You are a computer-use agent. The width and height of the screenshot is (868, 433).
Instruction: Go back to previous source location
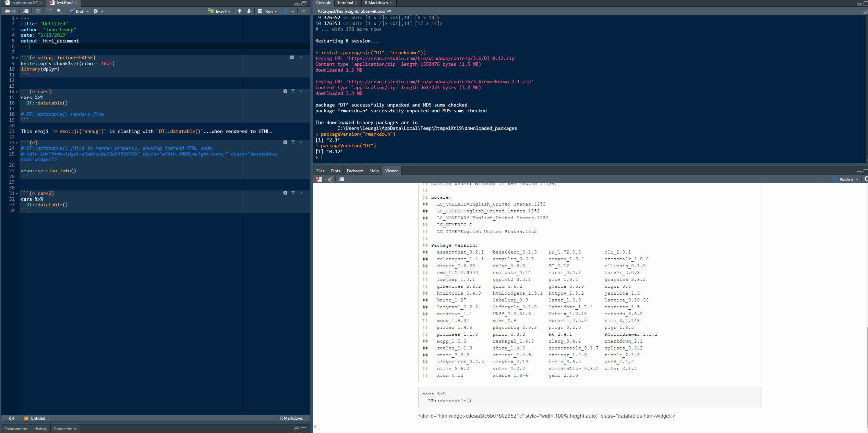click(7, 11)
